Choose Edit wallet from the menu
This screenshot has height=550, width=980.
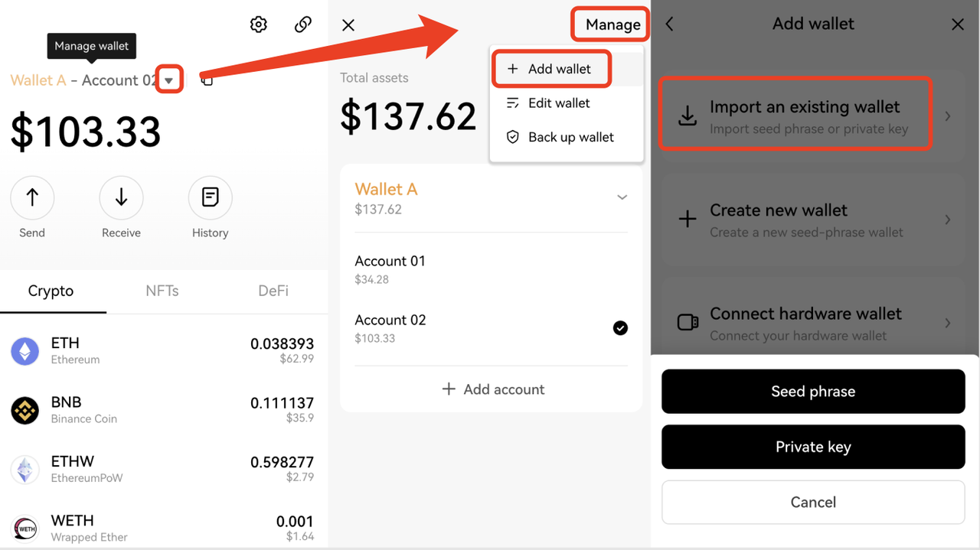click(x=559, y=103)
